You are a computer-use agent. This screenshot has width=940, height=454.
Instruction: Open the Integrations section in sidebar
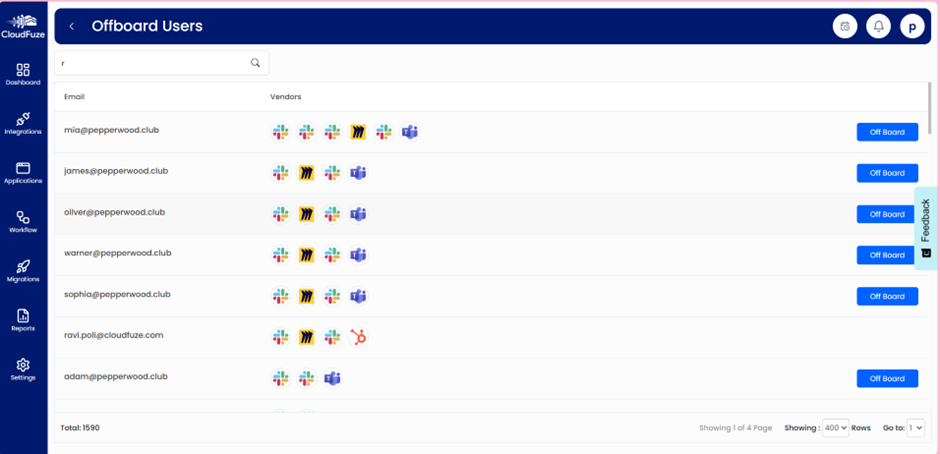point(23,124)
